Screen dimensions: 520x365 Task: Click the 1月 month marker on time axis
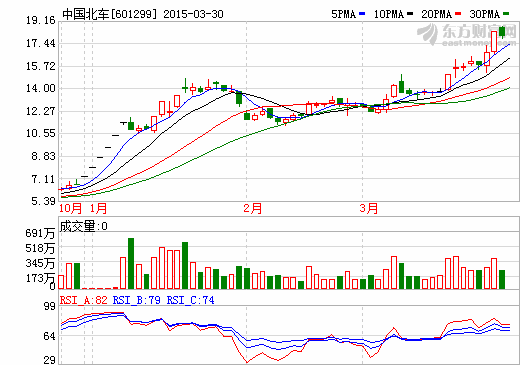[x=99, y=209]
